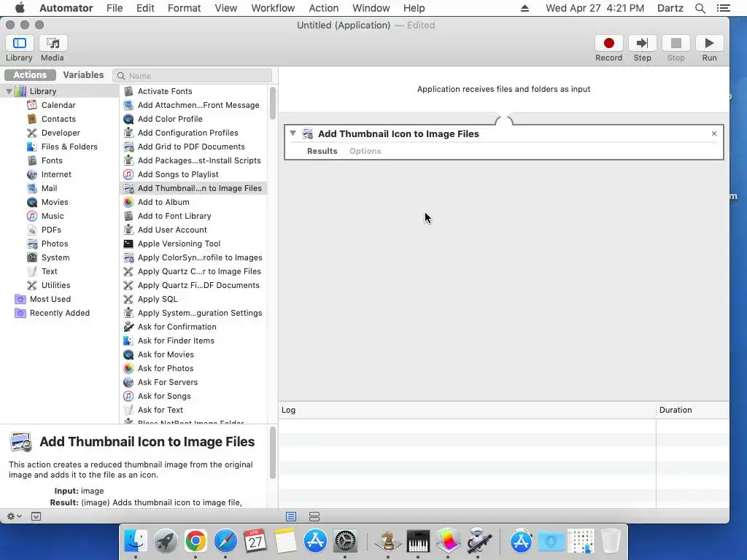747x560 pixels.
Task: Step through the workflow
Action: 642,44
